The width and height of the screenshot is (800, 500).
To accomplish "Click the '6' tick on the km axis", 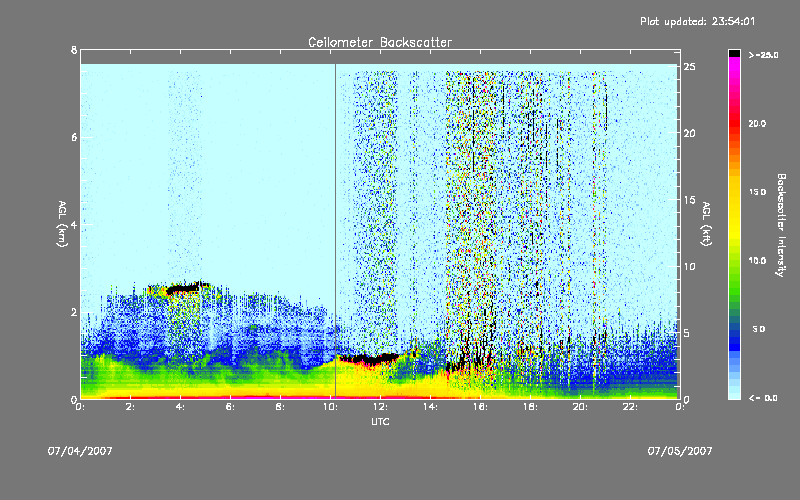I will coord(74,137).
